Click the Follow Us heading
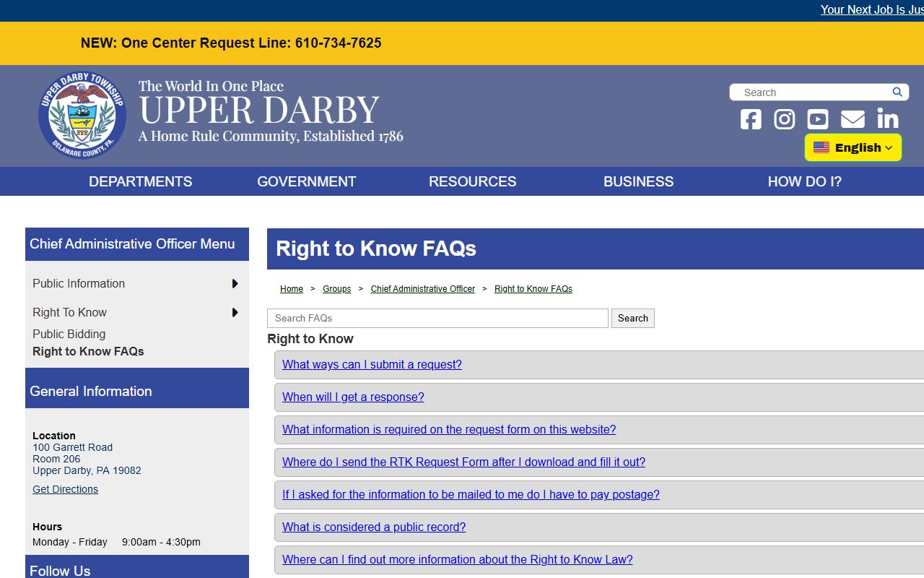 [x=60, y=571]
